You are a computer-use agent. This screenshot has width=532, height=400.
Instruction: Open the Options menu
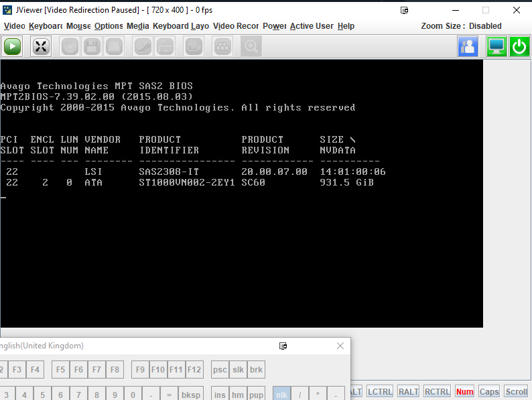coord(109,26)
